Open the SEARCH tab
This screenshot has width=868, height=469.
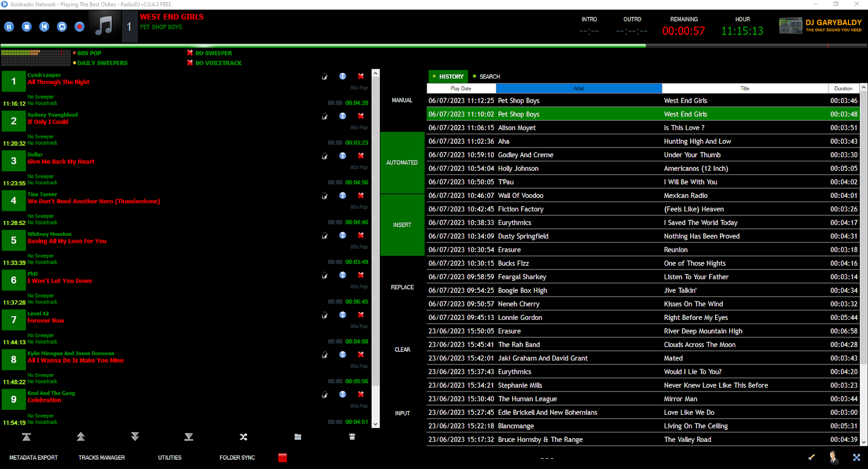click(486, 76)
